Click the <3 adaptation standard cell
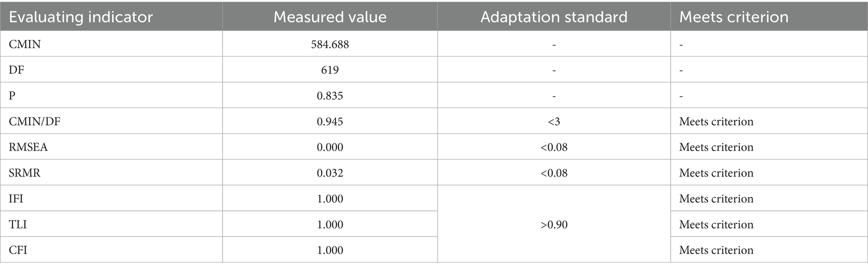 (554, 122)
